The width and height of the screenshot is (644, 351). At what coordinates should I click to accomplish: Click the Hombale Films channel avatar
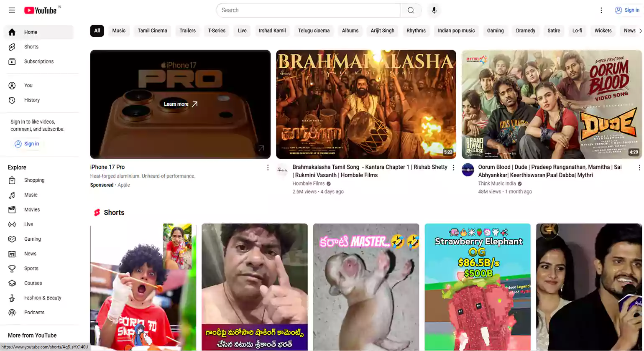(x=282, y=170)
